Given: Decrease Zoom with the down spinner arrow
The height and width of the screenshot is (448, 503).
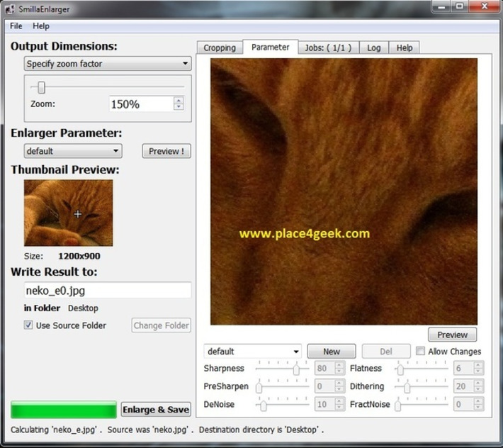Looking at the screenshot, I should 179,108.
